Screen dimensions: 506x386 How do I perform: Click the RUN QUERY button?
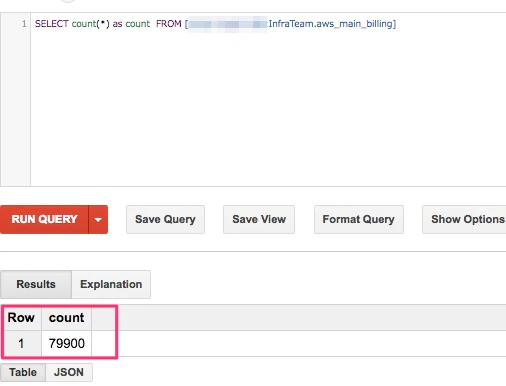44,219
